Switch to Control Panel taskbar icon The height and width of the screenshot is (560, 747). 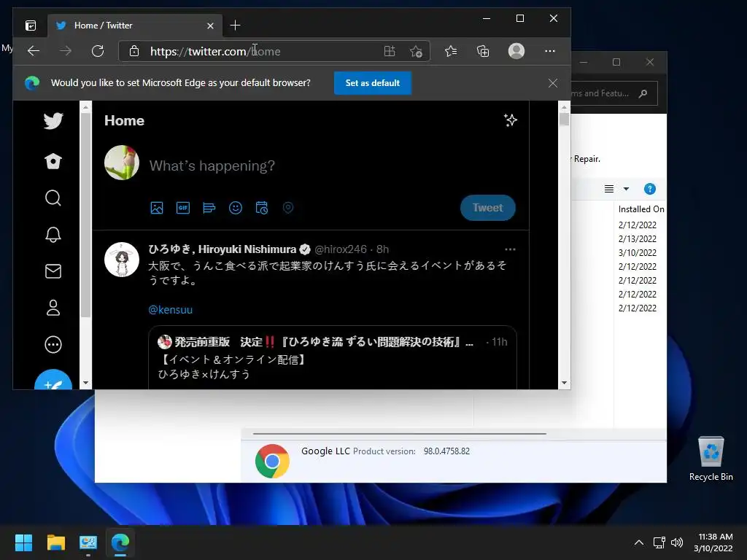point(88,542)
